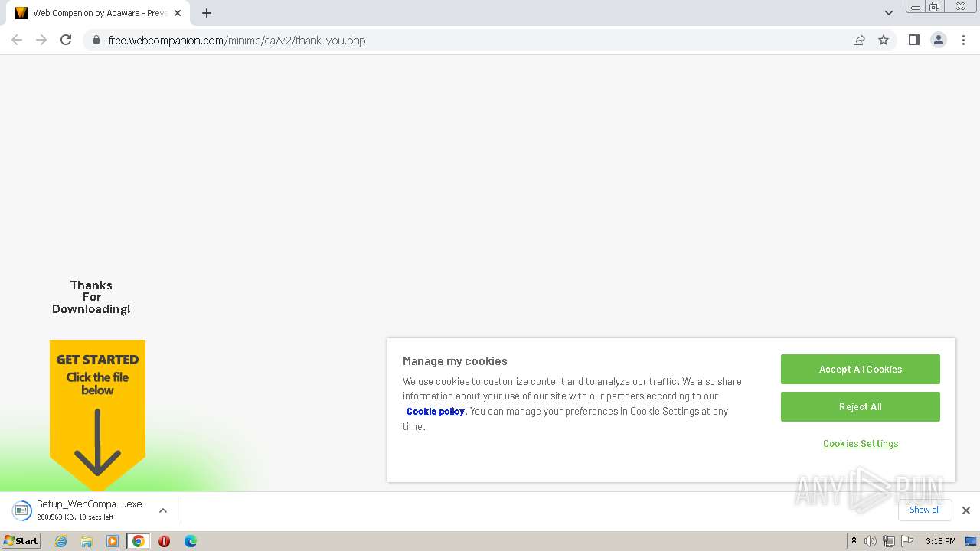Open the Chrome profile avatar

coord(938,40)
